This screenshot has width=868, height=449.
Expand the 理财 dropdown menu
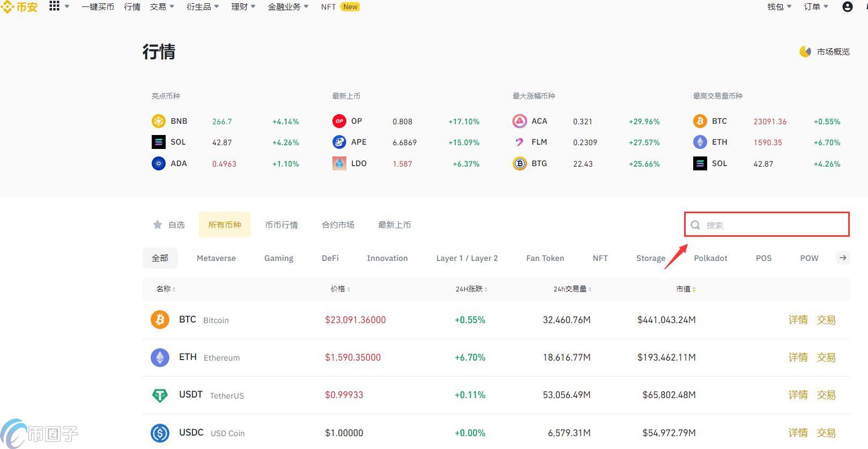click(243, 7)
